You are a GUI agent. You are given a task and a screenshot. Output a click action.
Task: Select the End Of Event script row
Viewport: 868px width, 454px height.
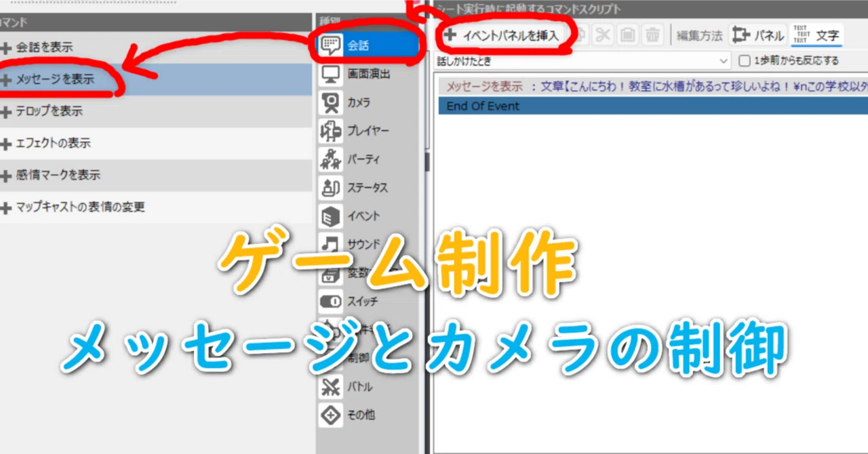(653, 106)
